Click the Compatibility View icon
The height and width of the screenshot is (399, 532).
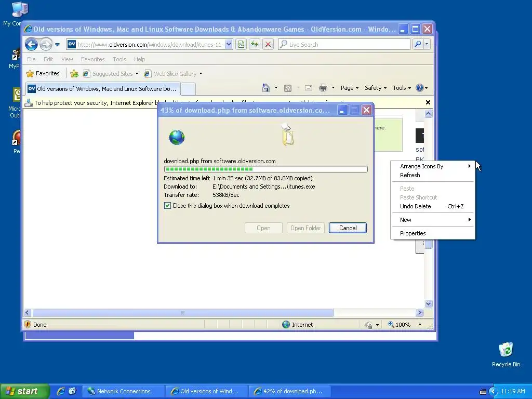pos(241,45)
